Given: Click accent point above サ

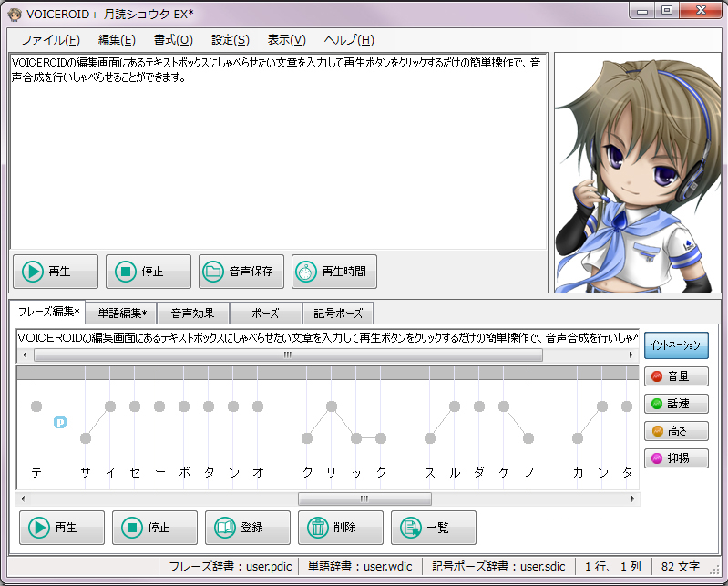Looking at the screenshot, I should click(x=86, y=437).
